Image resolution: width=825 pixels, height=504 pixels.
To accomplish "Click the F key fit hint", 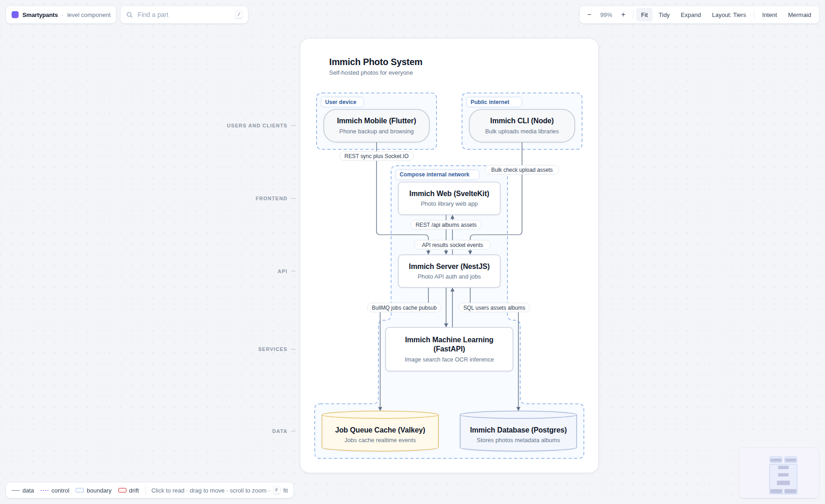I will pos(277,490).
